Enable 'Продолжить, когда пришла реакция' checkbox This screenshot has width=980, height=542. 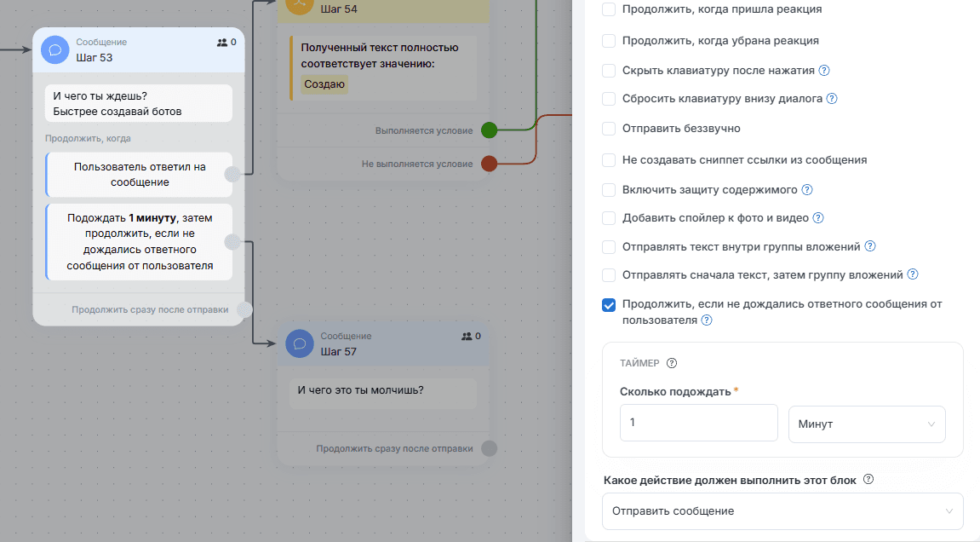pyautogui.click(x=609, y=9)
